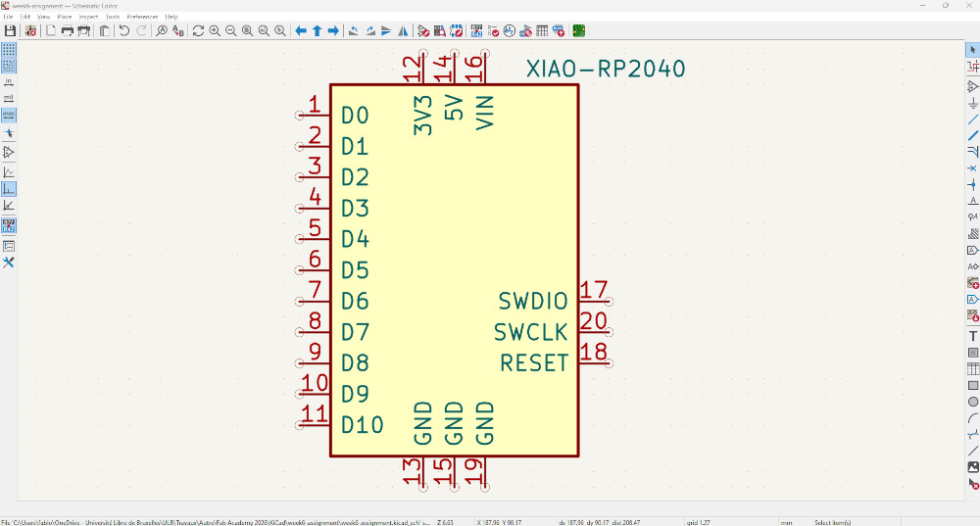Screen dimensions: 980x526
Task: Enable 90-degree line mode
Action: (9, 189)
